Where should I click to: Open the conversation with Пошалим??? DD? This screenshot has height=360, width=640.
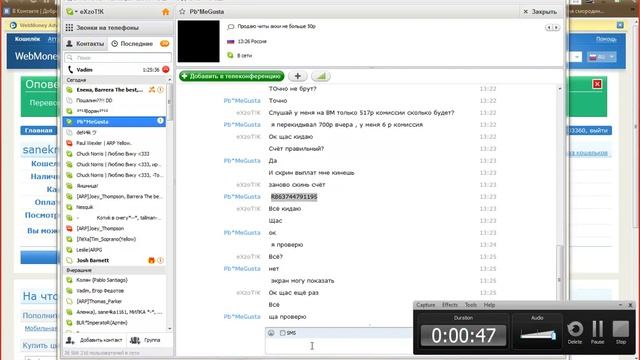click(x=114, y=100)
